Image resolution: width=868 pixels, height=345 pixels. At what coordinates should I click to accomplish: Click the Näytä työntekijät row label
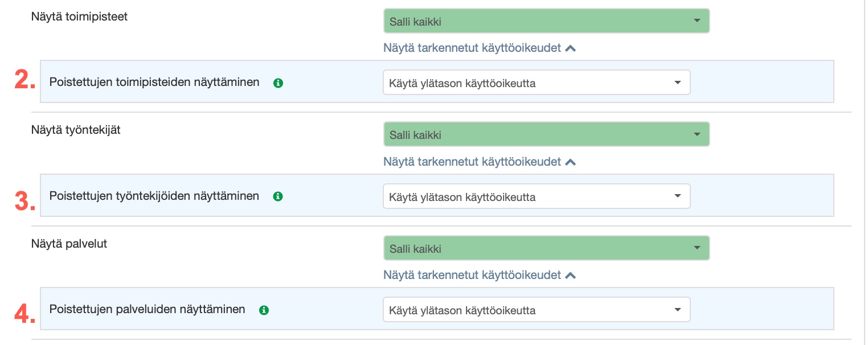(76, 130)
